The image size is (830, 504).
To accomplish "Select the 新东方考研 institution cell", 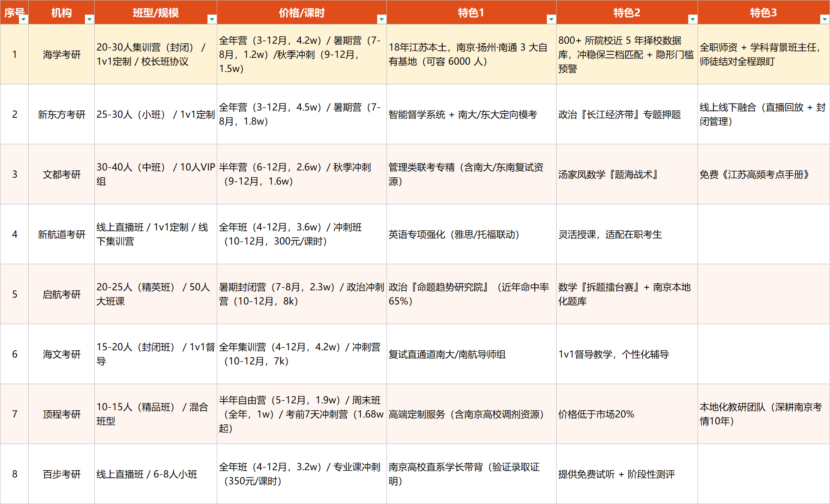I will [x=62, y=114].
